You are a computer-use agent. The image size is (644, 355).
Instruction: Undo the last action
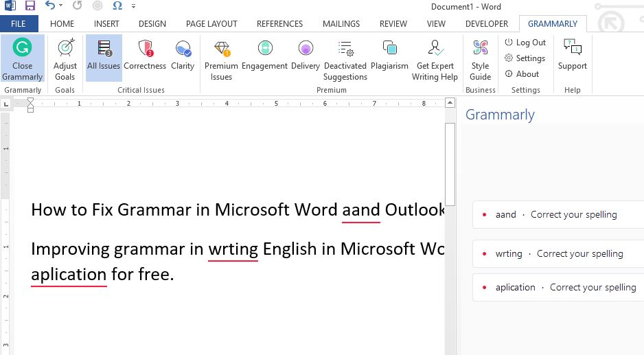(50, 5)
